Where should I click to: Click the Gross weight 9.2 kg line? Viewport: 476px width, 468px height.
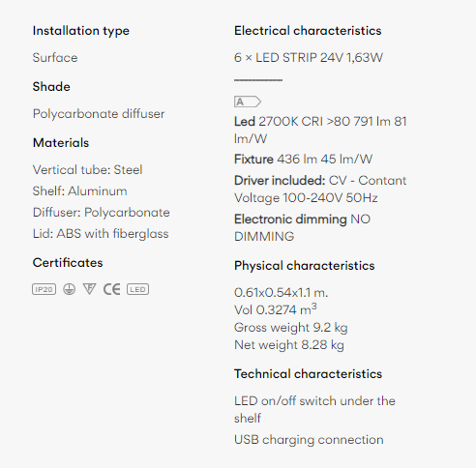(291, 328)
